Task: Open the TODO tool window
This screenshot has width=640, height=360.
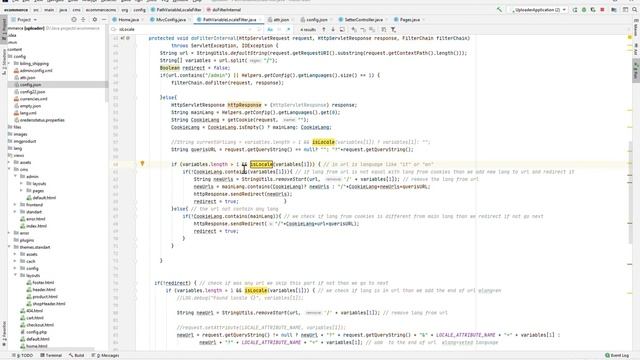Action: pos(23,356)
